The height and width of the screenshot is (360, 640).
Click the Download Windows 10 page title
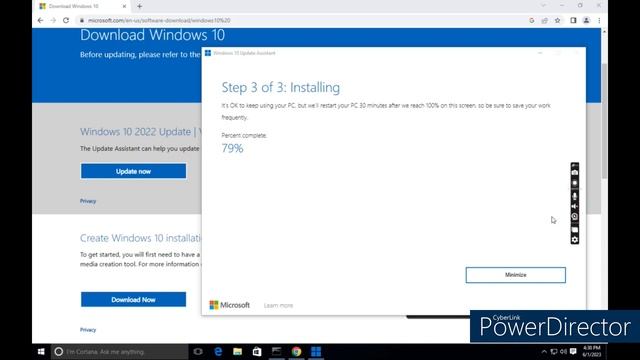tap(152, 35)
